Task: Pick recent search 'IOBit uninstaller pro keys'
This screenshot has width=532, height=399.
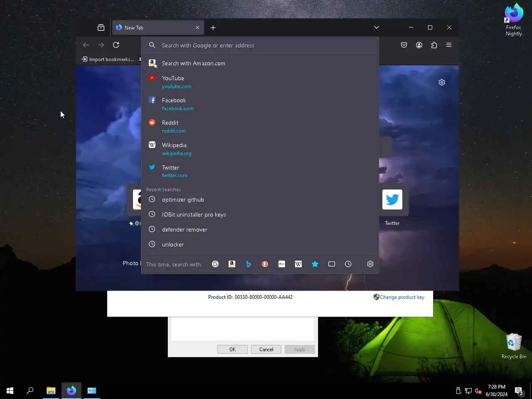Action: tap(260, 214)
